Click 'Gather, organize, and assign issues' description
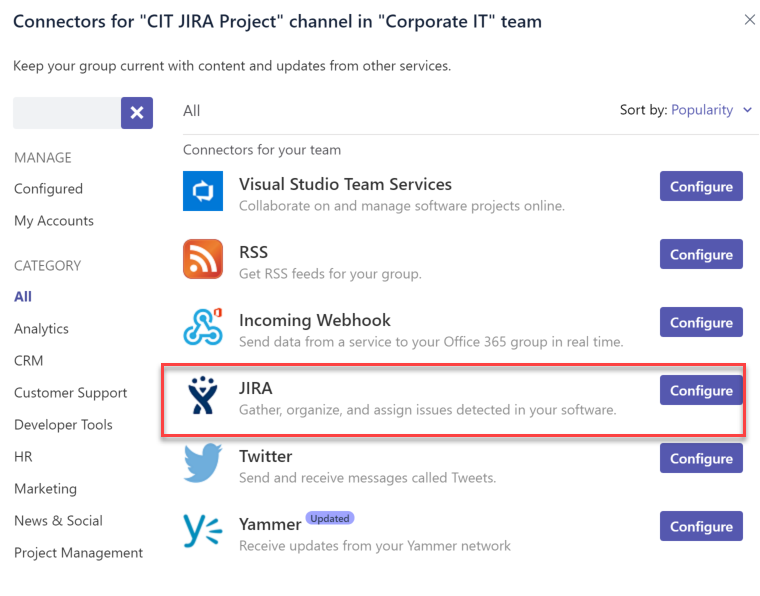Screen dimensions: 760x596 click(x=428, y=410)
